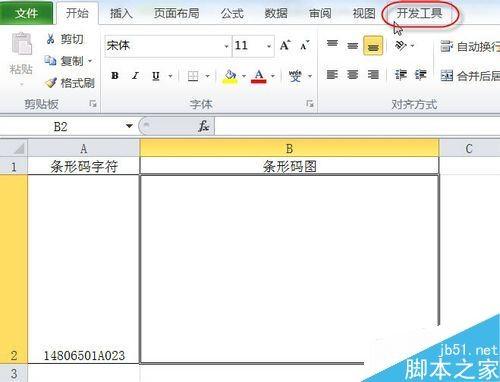Switch to the View (视图) tab

[364, 13]
